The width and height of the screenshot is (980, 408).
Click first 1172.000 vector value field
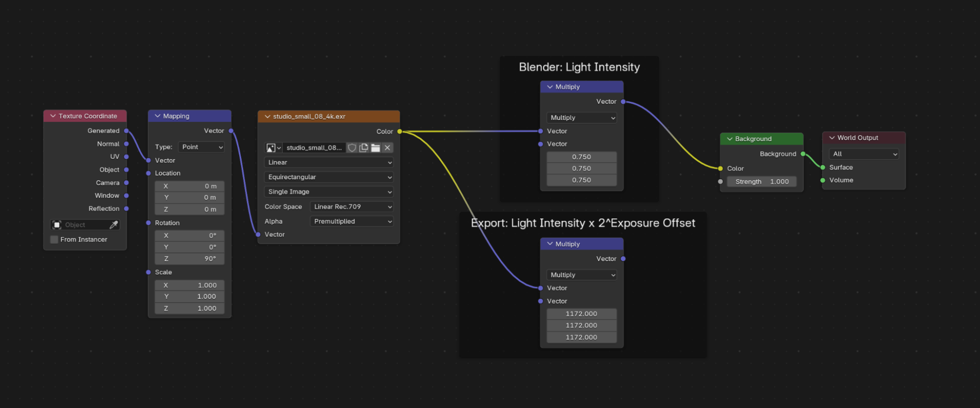tap(581, 314)
